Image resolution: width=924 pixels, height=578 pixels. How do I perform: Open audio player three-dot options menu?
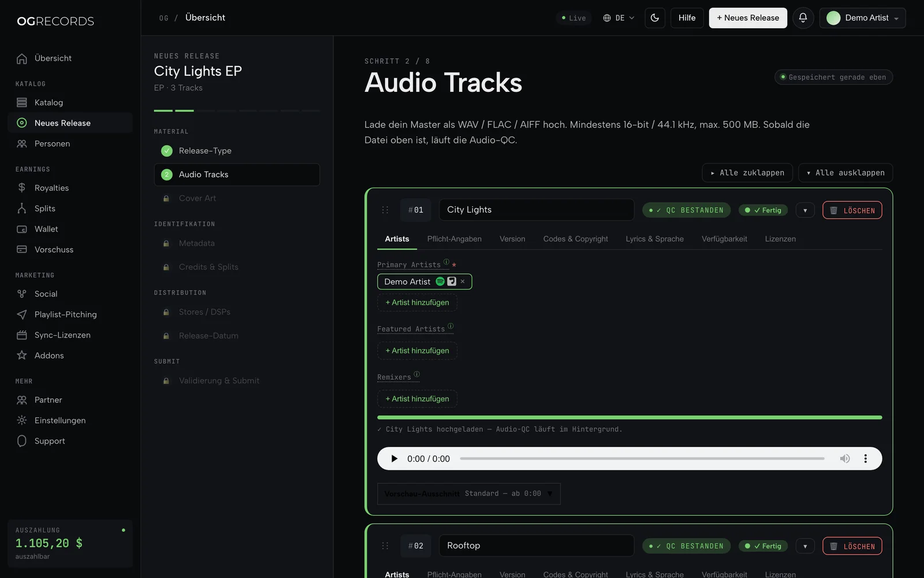click(x=865, y=458)
